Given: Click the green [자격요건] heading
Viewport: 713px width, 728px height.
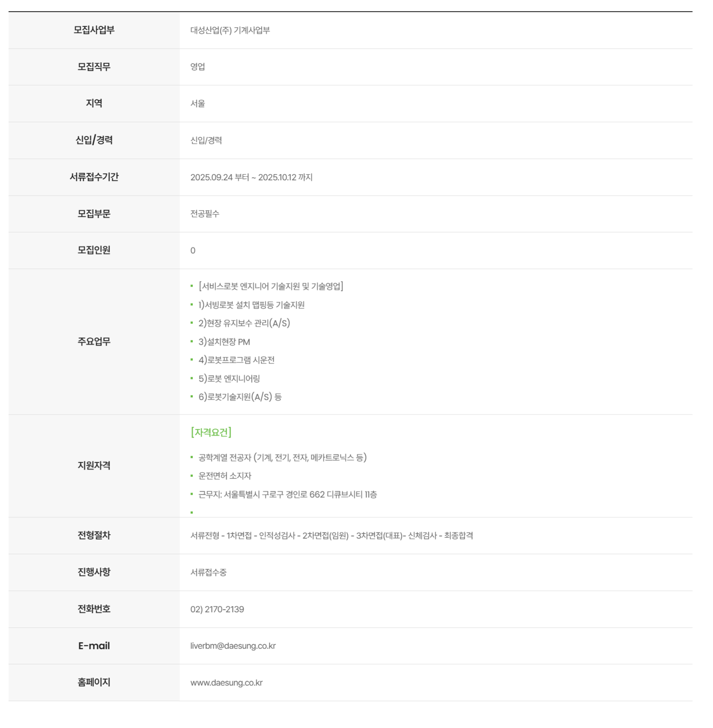Looking at the screenshot, I should pyautogui.click(x=211, y=432).
